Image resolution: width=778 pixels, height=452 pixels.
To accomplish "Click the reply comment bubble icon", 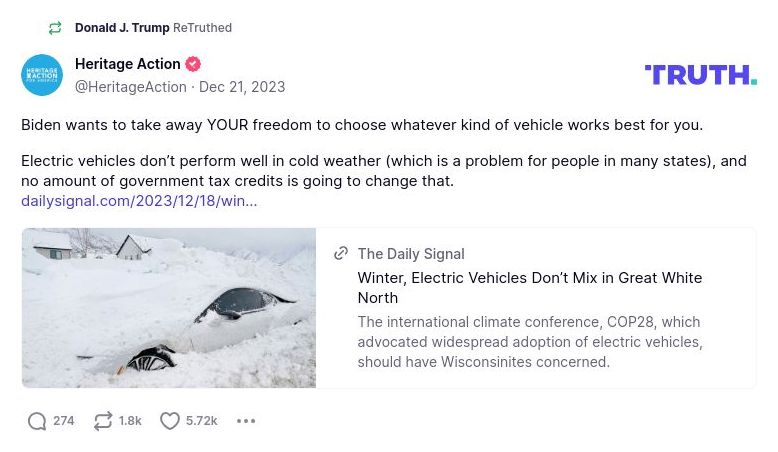I will (x=37, y=421).
